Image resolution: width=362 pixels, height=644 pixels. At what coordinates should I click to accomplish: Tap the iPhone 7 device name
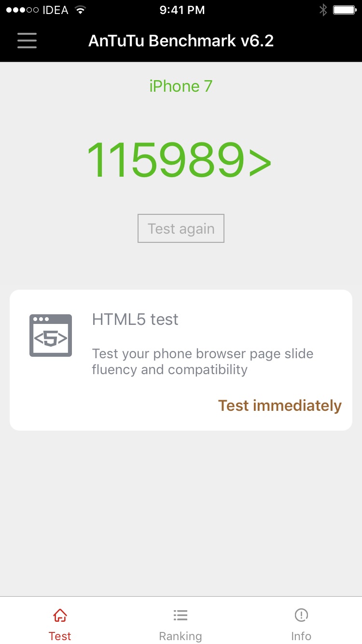coord(181,86)
